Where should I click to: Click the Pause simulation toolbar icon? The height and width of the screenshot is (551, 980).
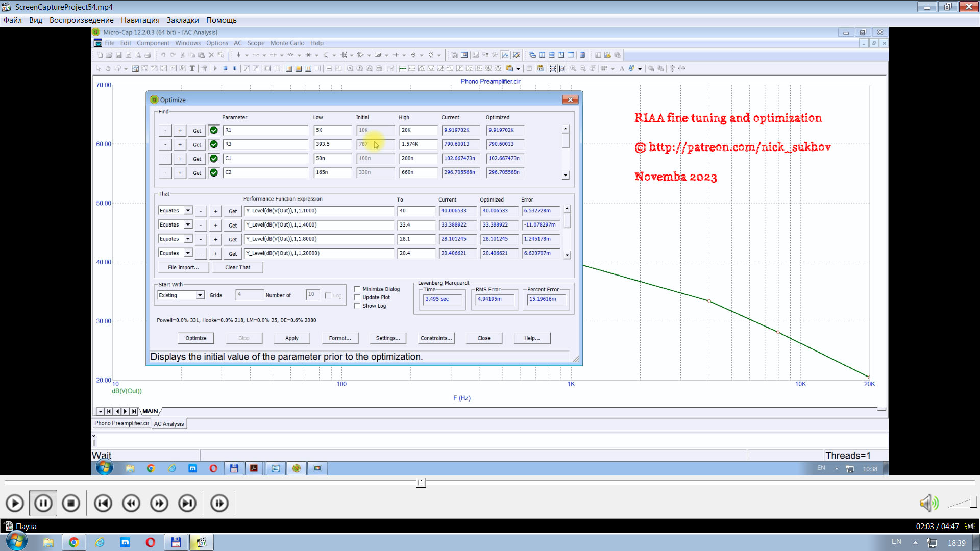click(x=235, y=68)
